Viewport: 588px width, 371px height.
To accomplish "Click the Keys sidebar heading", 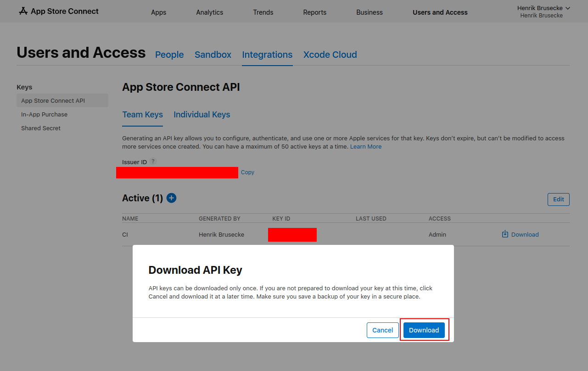I will tap(24, 87).
